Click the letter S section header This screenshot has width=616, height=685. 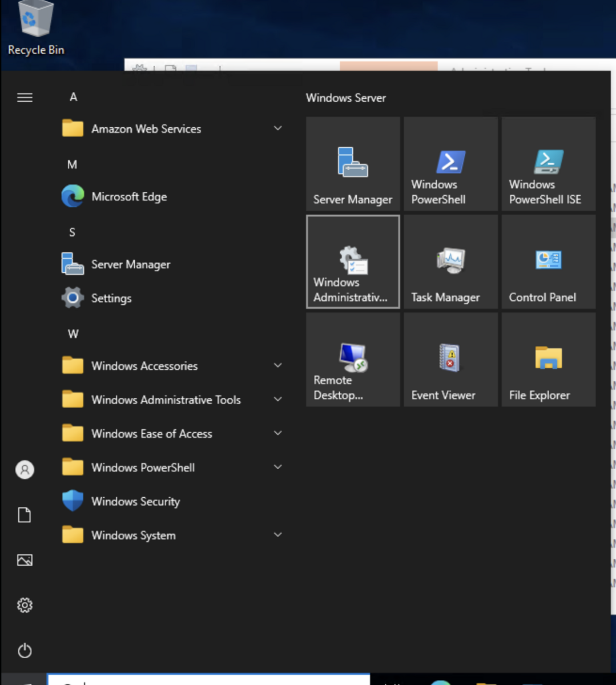point(72,232)
